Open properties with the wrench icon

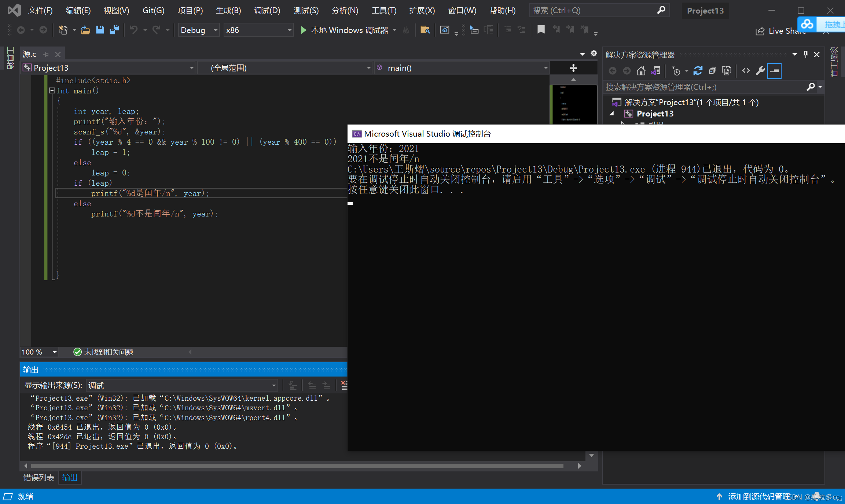[760, 71]
